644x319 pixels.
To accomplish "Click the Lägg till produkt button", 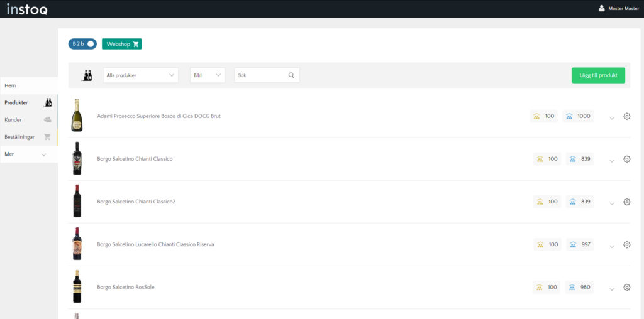I will coord(598,75).
